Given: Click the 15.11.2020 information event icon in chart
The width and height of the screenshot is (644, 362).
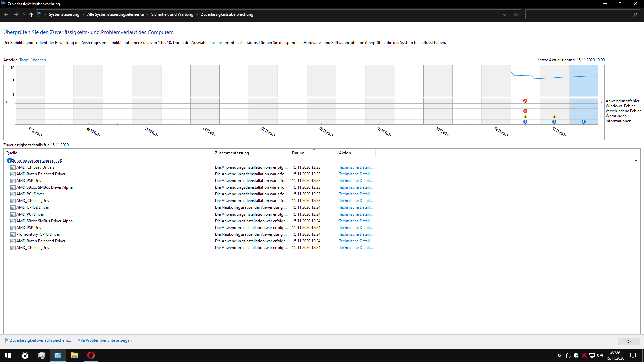Looking at the screenshot, I should pos(583,122).
